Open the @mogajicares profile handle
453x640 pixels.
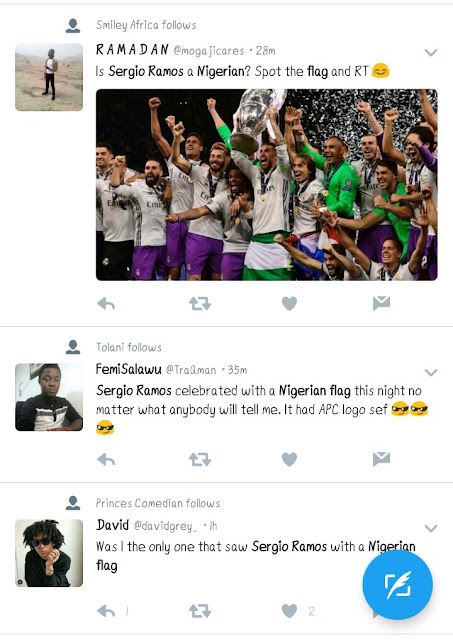click(209, 51)
